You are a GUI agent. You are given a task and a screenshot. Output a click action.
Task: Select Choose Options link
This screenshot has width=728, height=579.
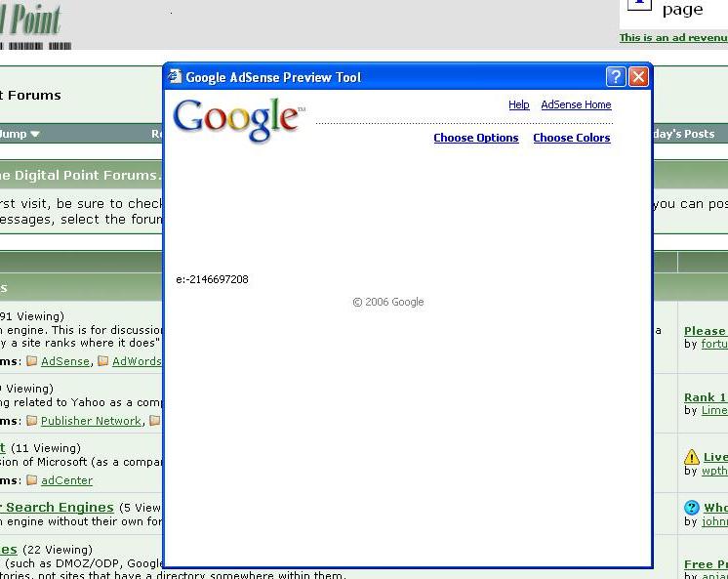(476, 138)
